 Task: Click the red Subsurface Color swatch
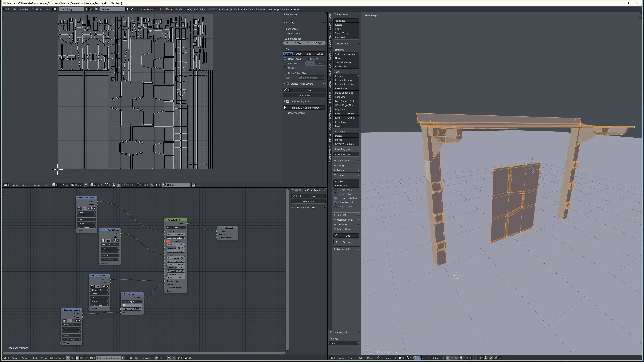tap(168, 241)
